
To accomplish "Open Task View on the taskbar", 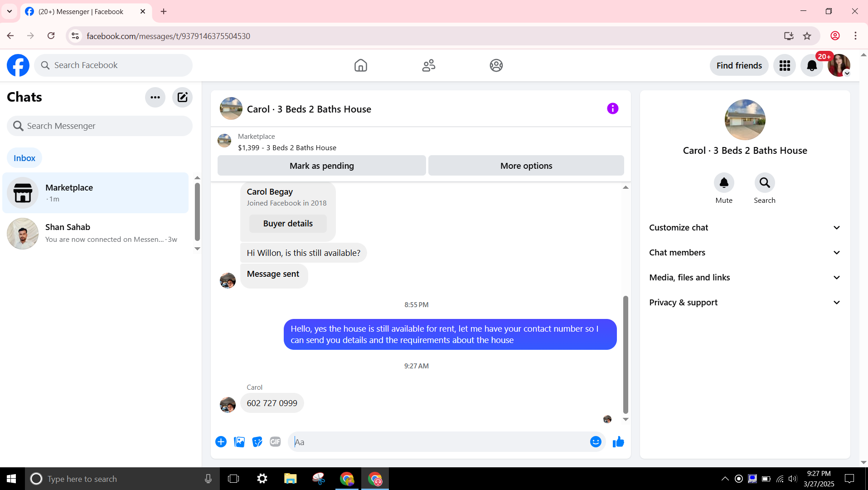I will tap(233, 479).
